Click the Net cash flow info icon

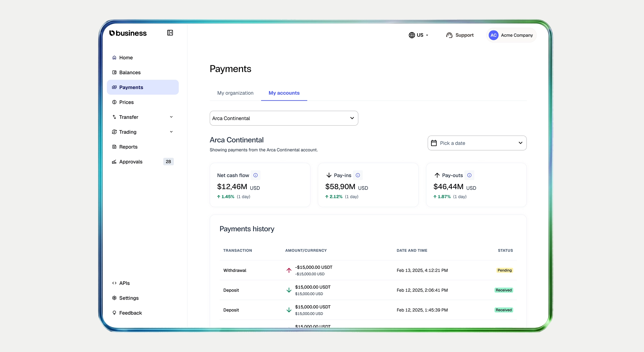coord(255,175)
